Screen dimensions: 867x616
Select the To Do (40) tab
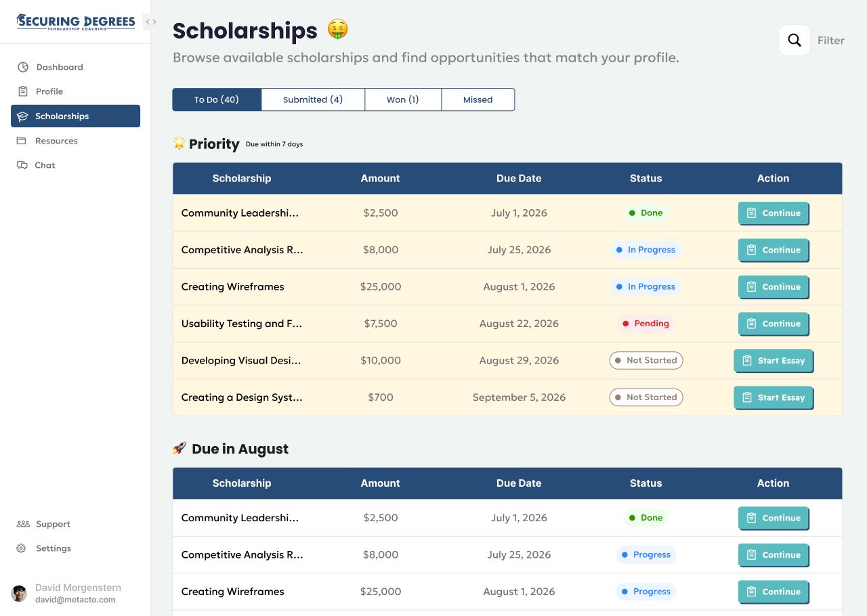coord(217,100)
